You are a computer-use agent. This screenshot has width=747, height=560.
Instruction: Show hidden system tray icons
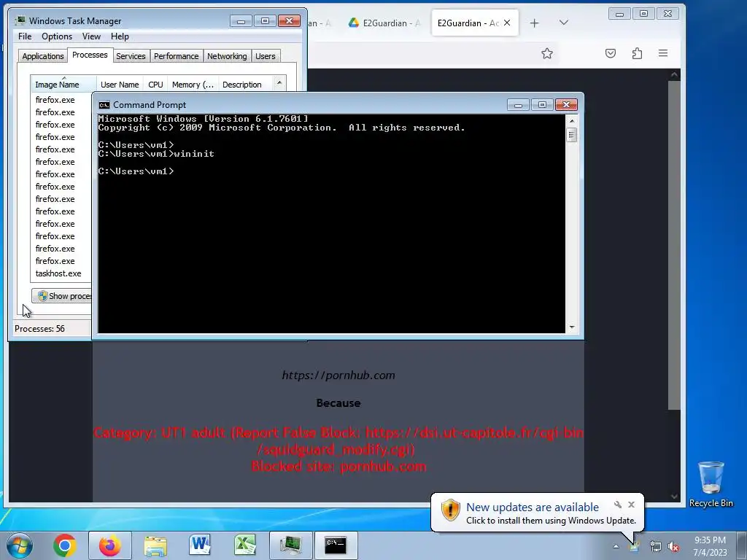(616, 546)
